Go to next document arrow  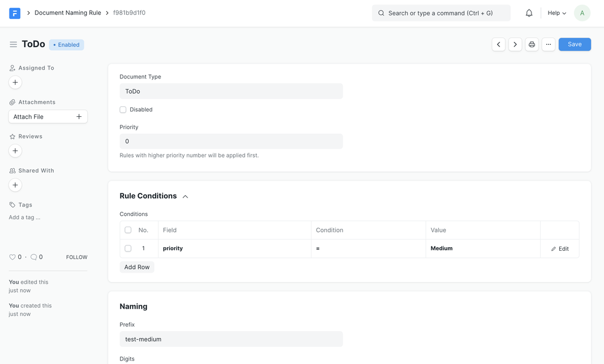point(515,44)
